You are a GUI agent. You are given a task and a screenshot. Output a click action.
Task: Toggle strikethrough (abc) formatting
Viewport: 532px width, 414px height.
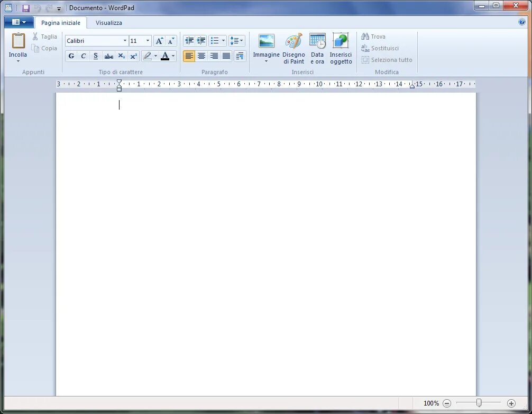pyautogui.click(x=108, y=56)
